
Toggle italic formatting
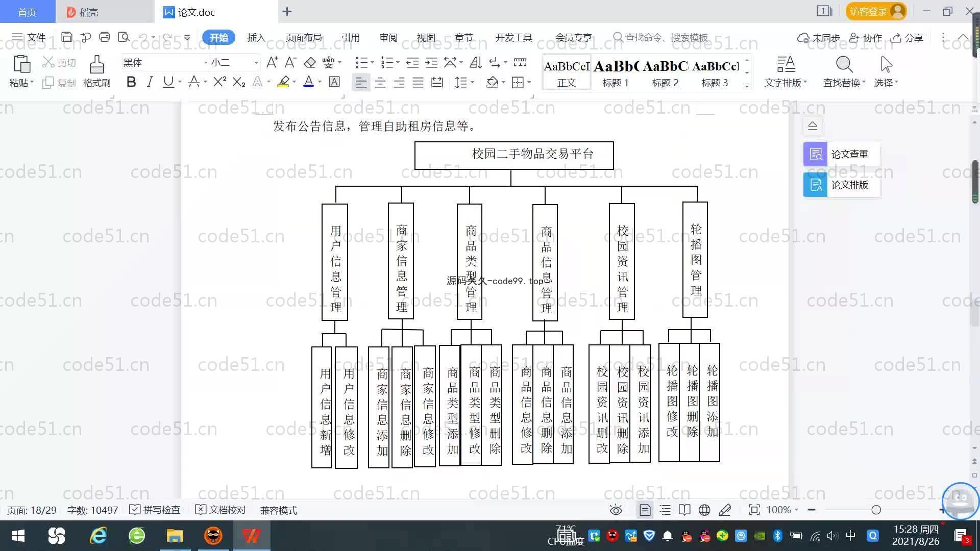click(x=150, y=82)
